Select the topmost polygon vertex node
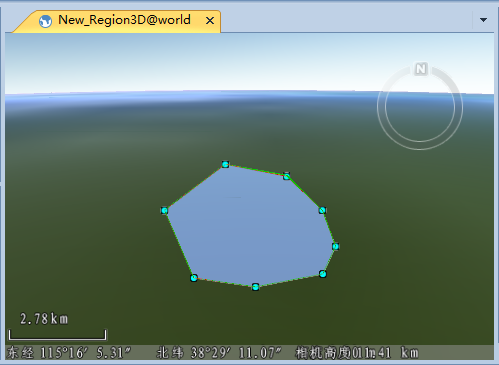The height and width of the screenshot is (365, 499). point(225,164)
